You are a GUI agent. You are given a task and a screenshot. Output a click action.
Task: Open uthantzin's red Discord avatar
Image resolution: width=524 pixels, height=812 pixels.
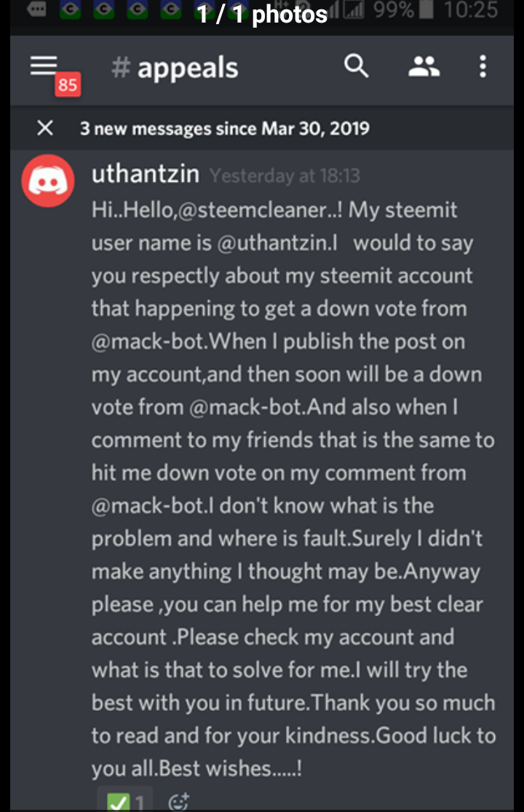click(x=47, y=180)
